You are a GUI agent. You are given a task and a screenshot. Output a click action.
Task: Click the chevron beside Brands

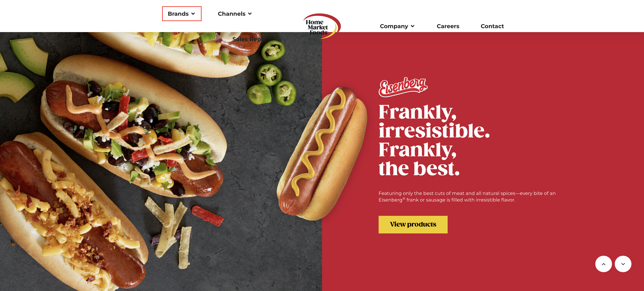coord(193,14)
